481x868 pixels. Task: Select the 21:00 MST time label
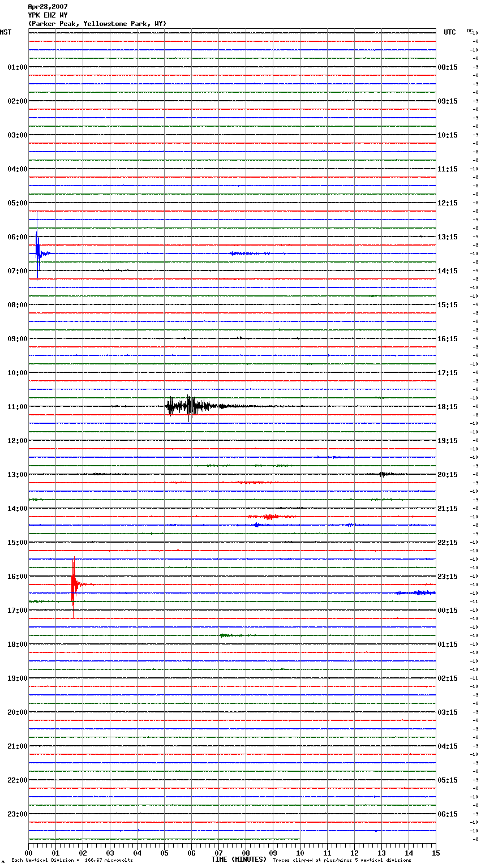point(18,746)
